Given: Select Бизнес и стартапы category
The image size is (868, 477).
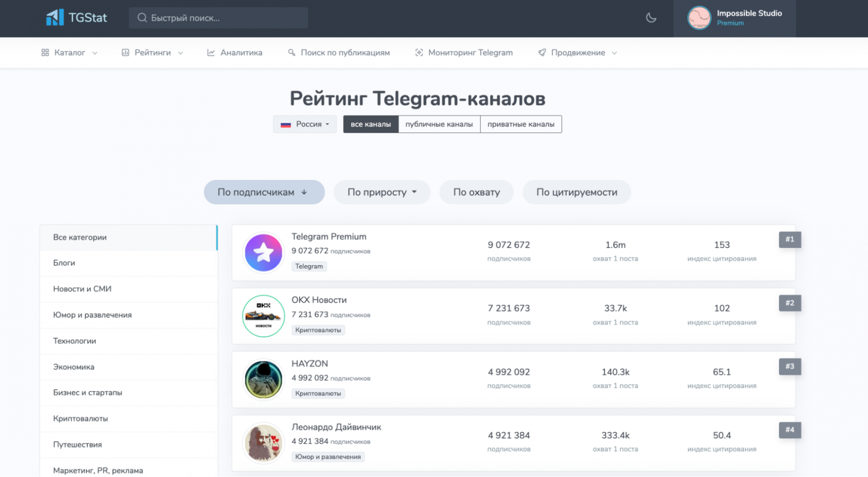Looking at the screenshot, I should pyautogui.click(x=128, y=393).
